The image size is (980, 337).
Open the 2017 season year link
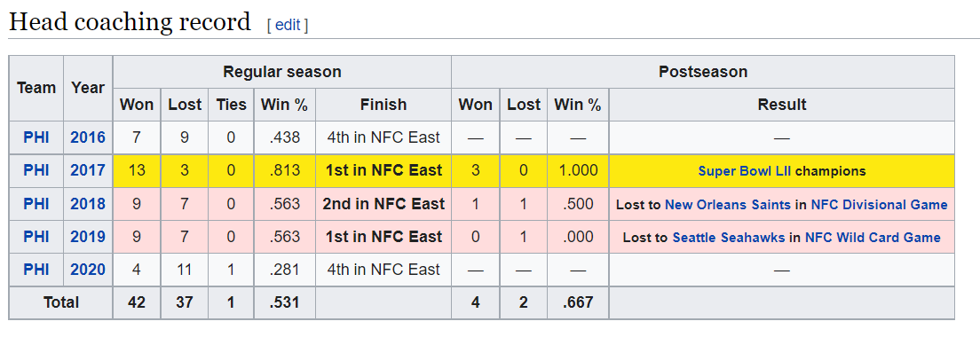[x=88, y=170]
